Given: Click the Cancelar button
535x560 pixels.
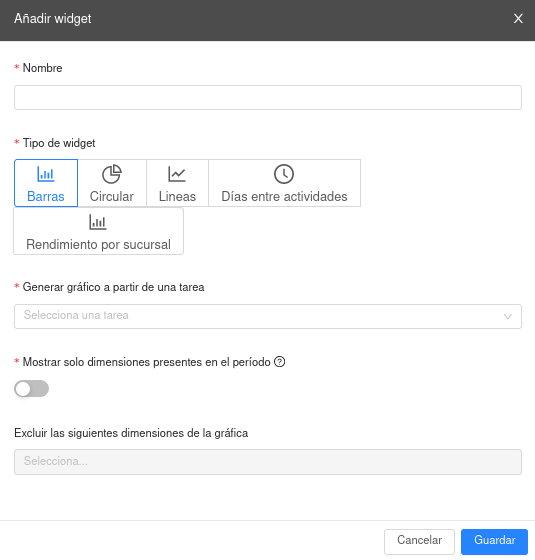Looking at the screenshot, I should [419, 541].
